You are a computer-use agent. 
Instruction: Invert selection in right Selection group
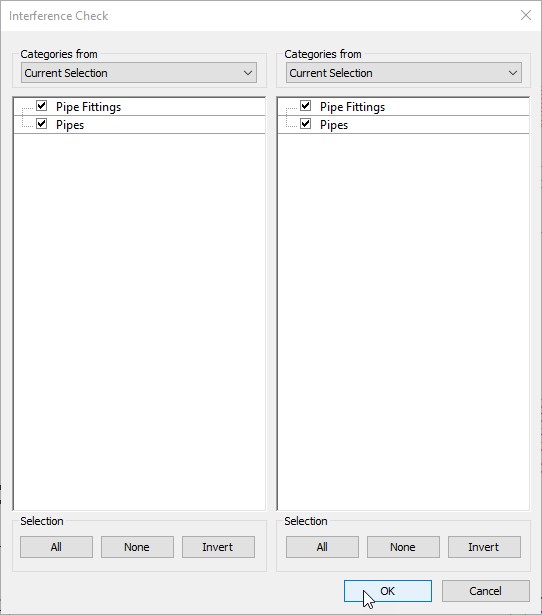pos(484,547)
